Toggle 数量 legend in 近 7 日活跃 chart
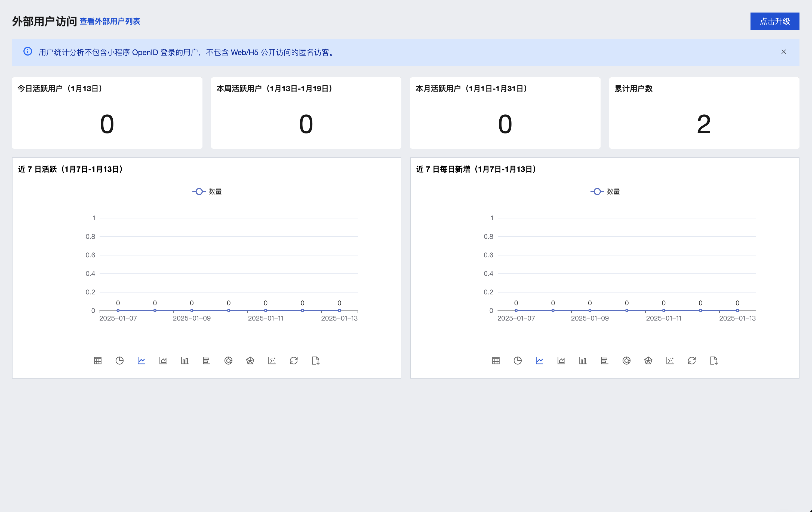This screenshot has width=812, height=512. 207,191
